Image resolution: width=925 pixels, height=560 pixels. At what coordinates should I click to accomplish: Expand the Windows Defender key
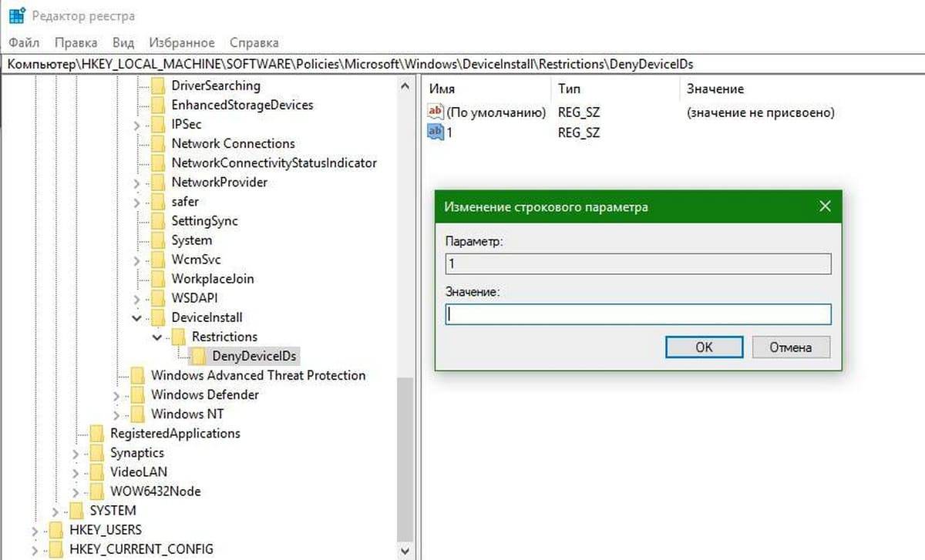pos(116,395)
